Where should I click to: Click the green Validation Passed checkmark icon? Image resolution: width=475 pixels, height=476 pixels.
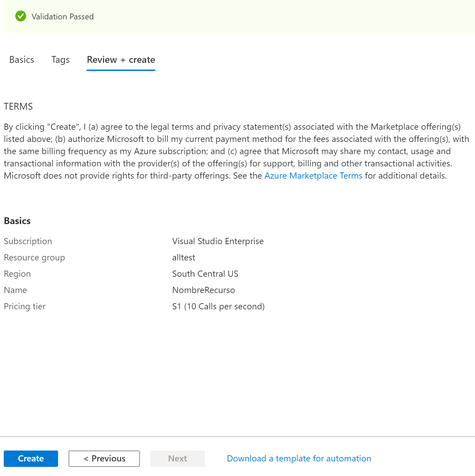[x=21, y=16]
